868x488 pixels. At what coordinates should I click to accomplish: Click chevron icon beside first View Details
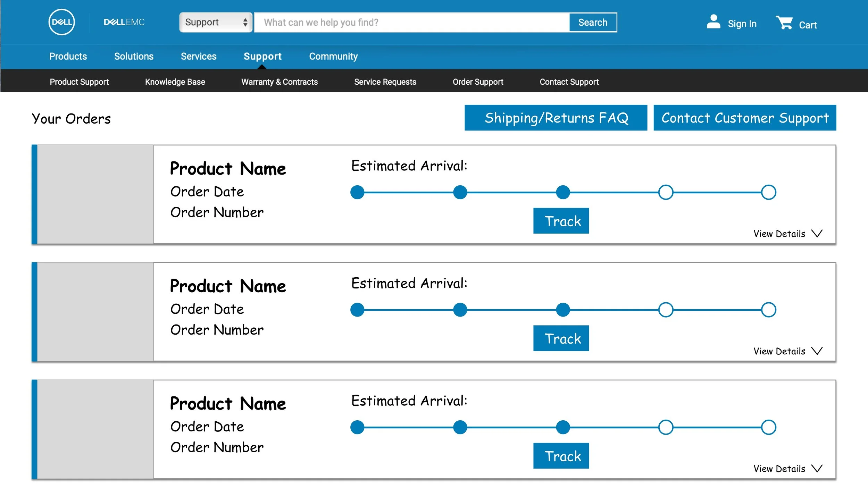[817, 233]
